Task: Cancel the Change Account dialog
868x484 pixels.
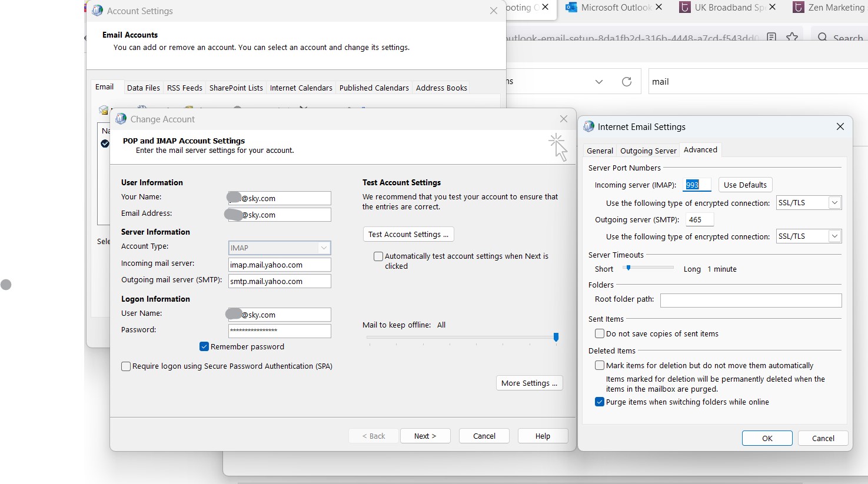Action: [484, 436]
